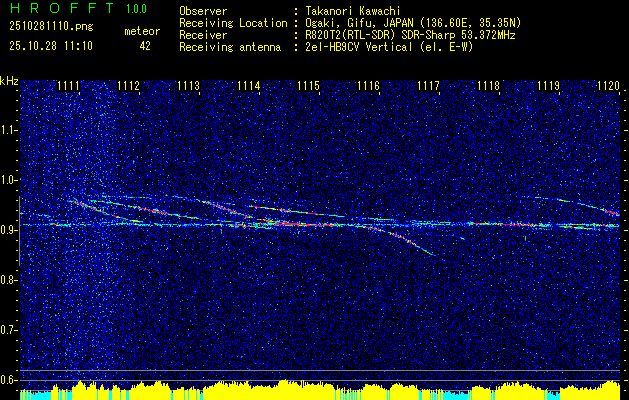Image resolution: width=629 pixels, height=400 pixels.
Task: Click the Ogaki, Gifu, JAPAN location text
Action: click(x=411, y=23)
